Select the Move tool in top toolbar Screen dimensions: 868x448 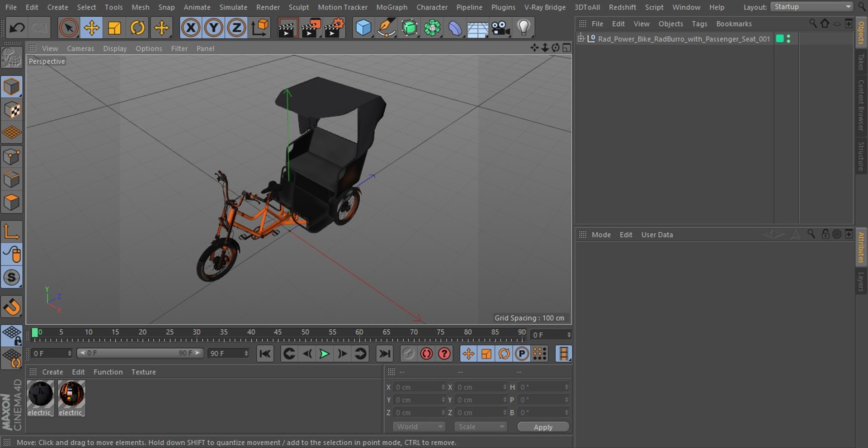91,28
